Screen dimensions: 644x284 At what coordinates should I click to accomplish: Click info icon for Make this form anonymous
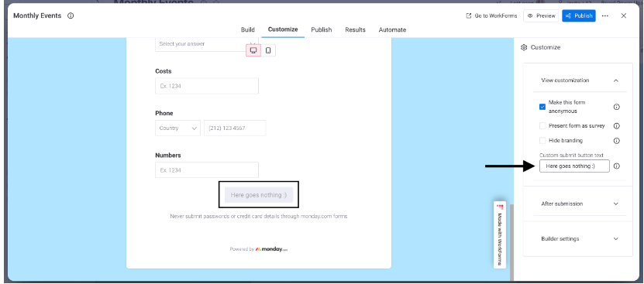pyautogui.click(x=616, y=107)
